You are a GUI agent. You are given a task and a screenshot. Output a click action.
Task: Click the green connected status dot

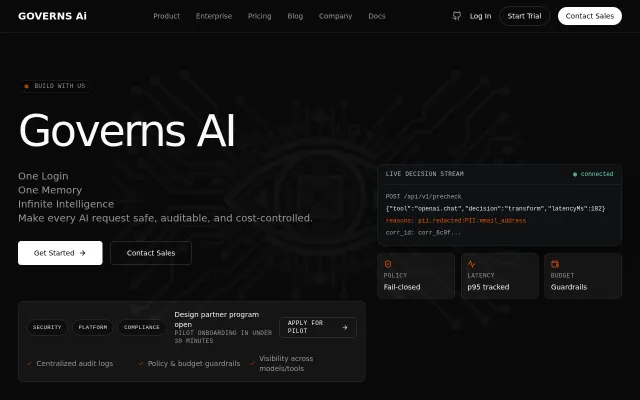click(x=575, y=174)
